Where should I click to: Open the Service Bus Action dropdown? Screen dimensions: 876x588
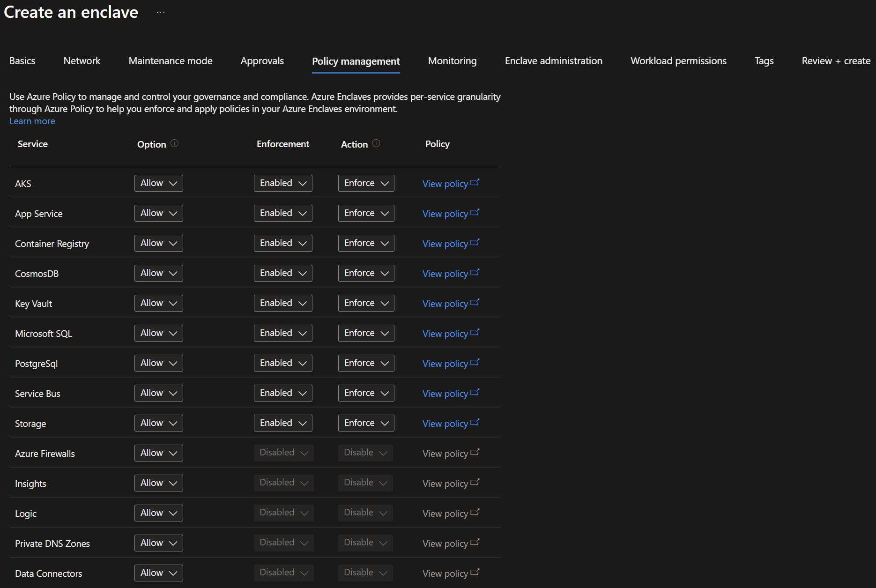tap(366, 393)
